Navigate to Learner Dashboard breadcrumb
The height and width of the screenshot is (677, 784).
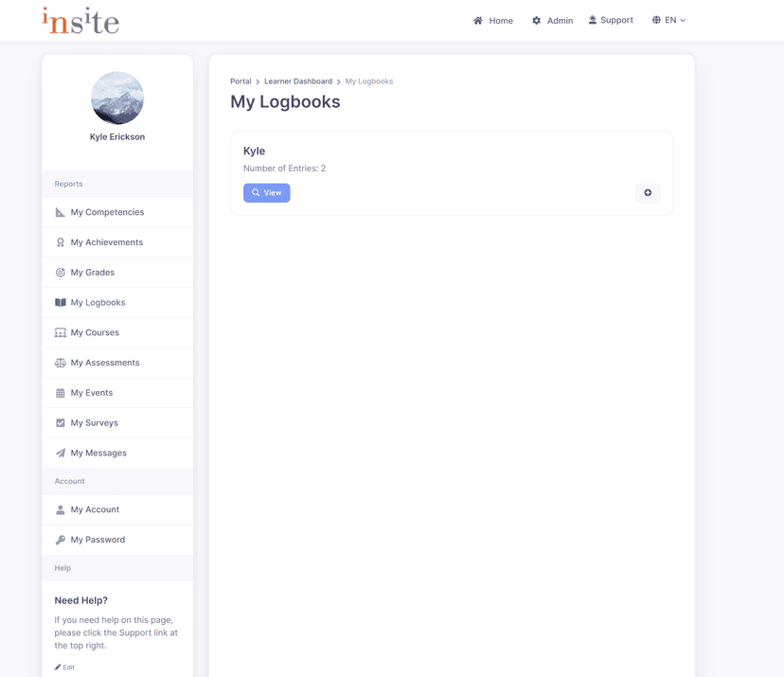pyautogui.click(x=297, y=81)
